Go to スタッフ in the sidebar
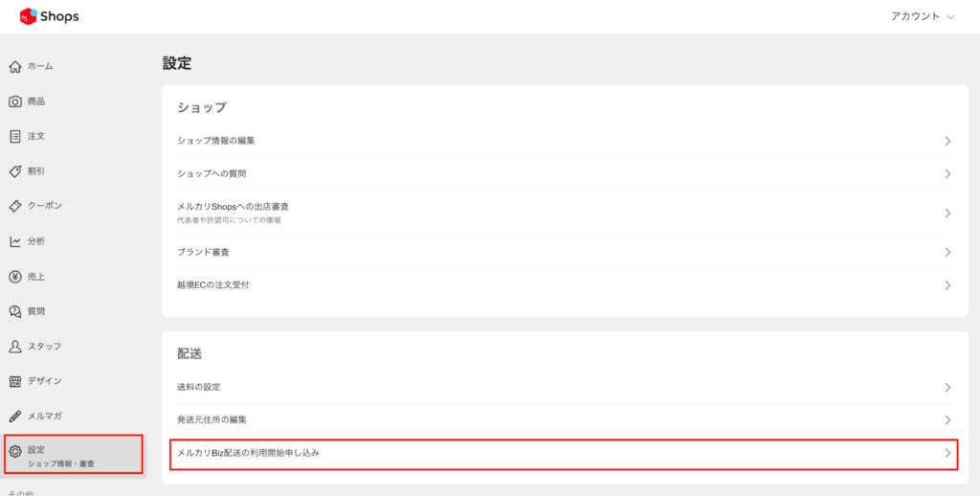 [x=44, y=346]
